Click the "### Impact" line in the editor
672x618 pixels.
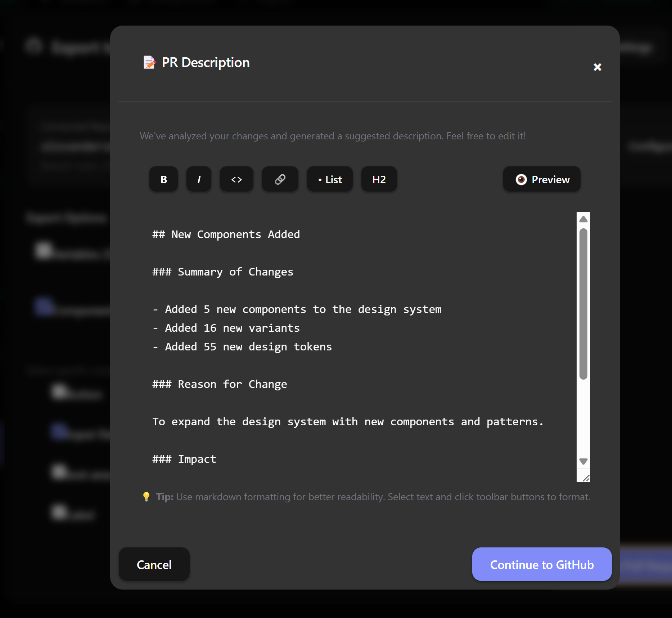click(184, 459)
